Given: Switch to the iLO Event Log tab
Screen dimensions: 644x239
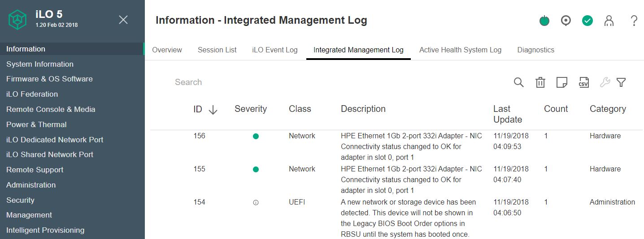Looking at the screenshot, I should tap(275, 50).
